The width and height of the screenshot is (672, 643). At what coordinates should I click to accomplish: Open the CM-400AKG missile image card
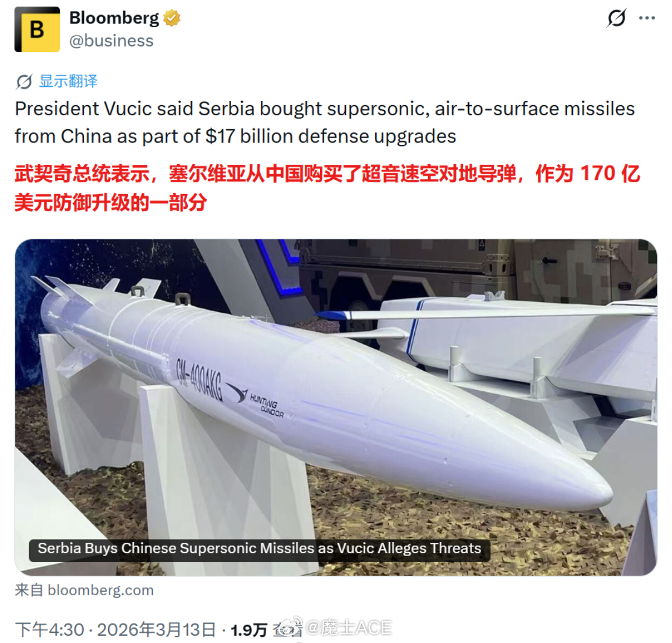pyautogui.click(x=336, y=407)
